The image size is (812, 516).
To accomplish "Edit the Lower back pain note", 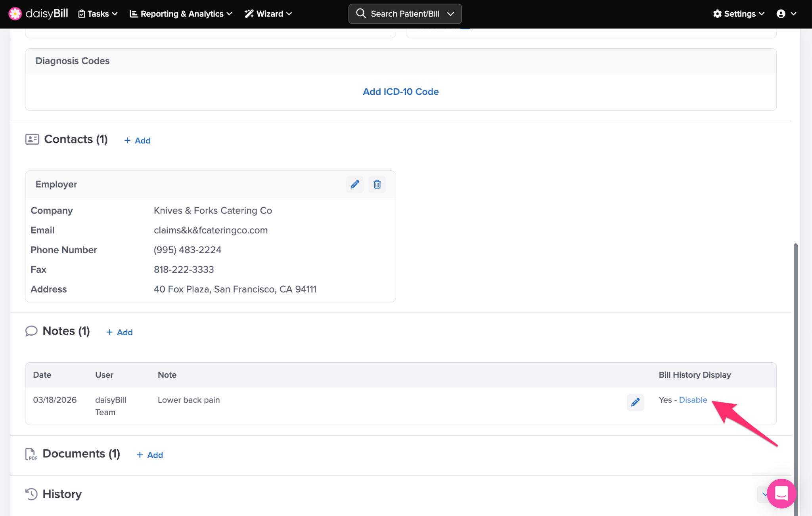I will [x=635, y=402].
